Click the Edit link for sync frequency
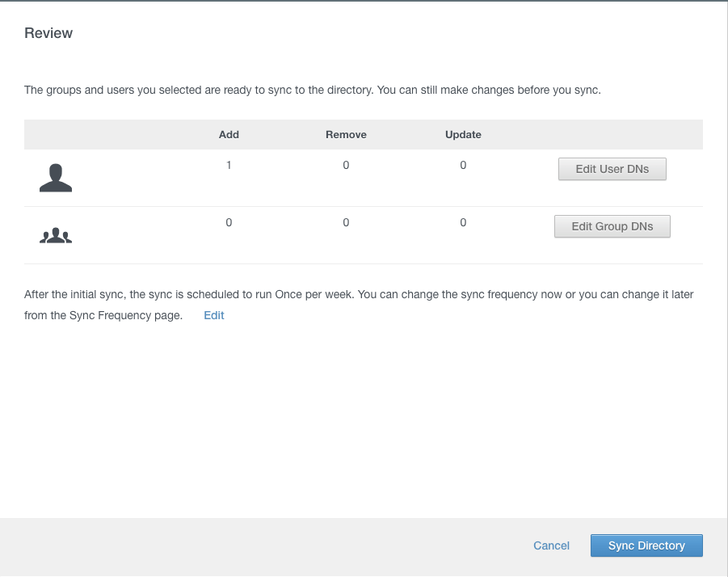This screenshot has height=577, width=728. 214,315
